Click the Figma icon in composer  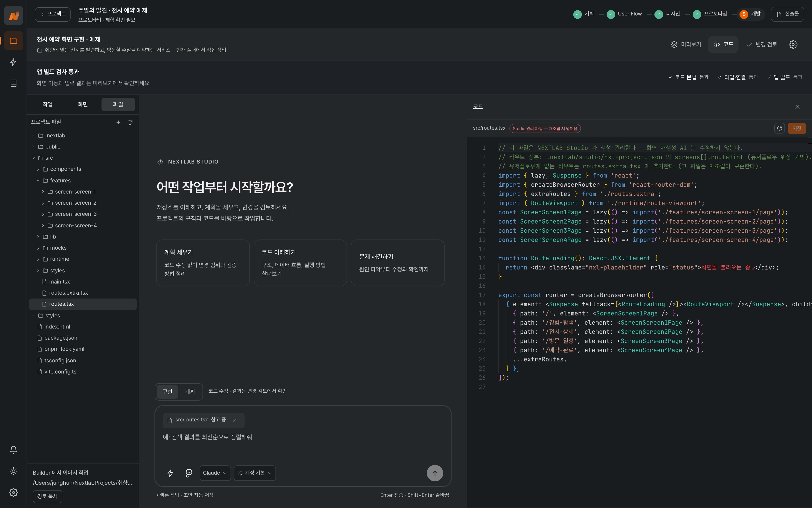189,473
